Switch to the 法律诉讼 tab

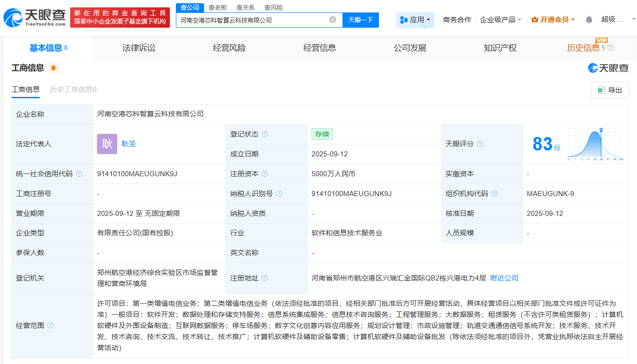pyautogui.click(x=138, y=48)
